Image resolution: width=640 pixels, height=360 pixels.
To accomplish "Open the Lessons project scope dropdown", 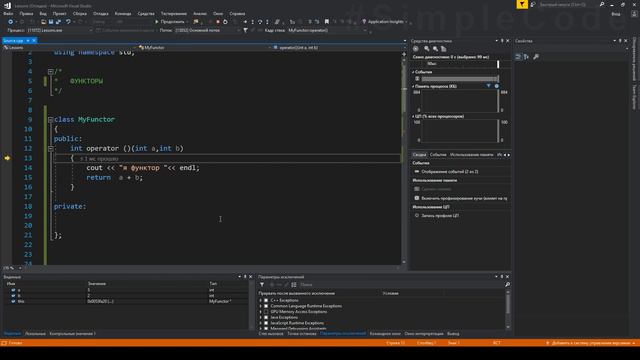I will [x=69, y=47].
